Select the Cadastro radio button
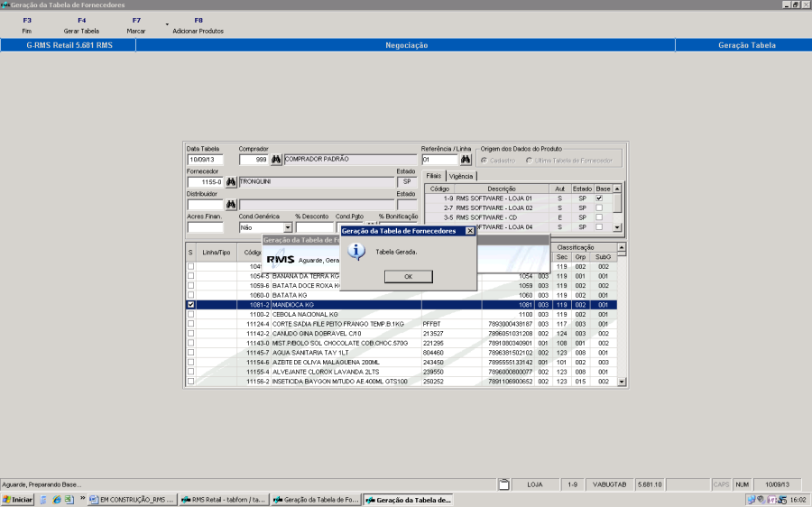 [484, 161]
